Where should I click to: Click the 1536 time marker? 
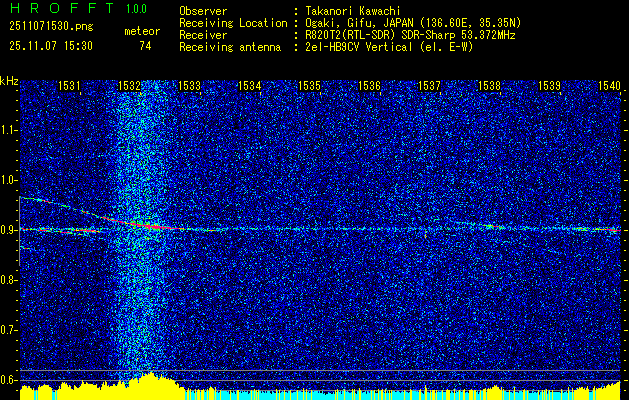pyautogui.click(x=369, y=85)
